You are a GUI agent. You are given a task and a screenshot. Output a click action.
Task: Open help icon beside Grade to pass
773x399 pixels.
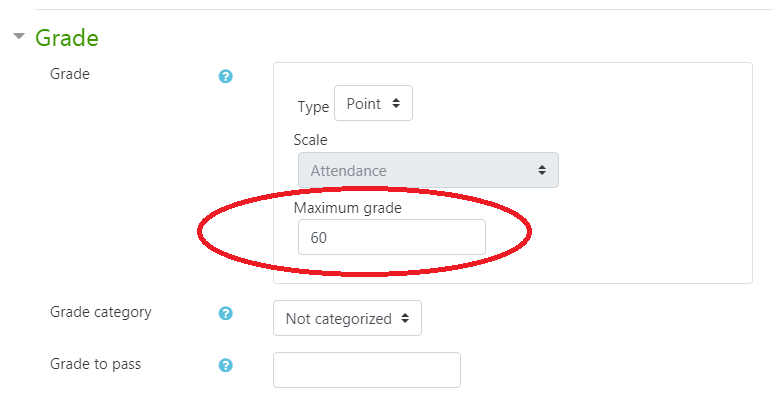click(x=225, y=365)
